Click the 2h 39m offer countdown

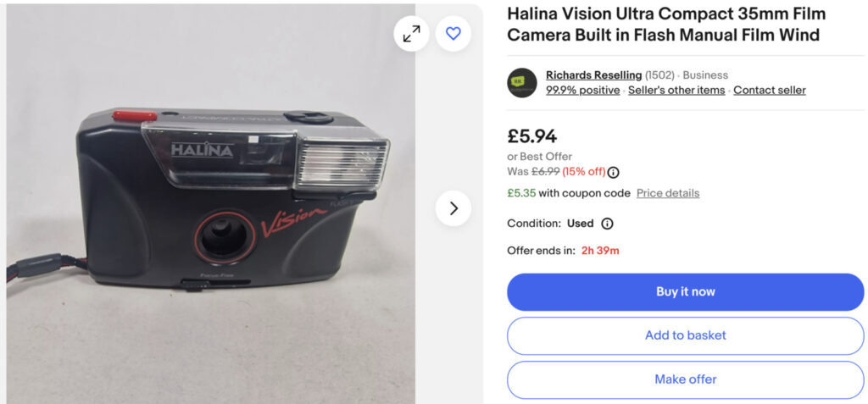pyautogui.click(x=600, y=251)
